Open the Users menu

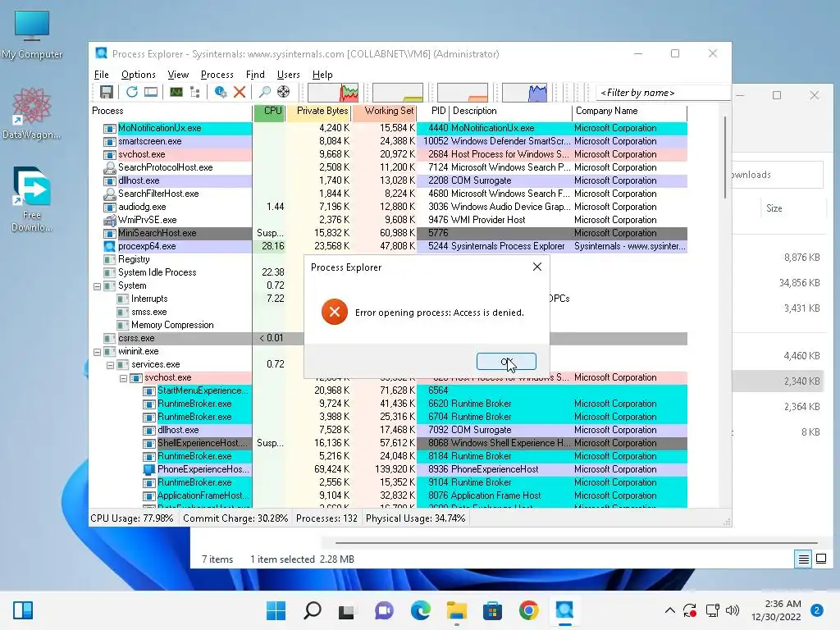288,75
